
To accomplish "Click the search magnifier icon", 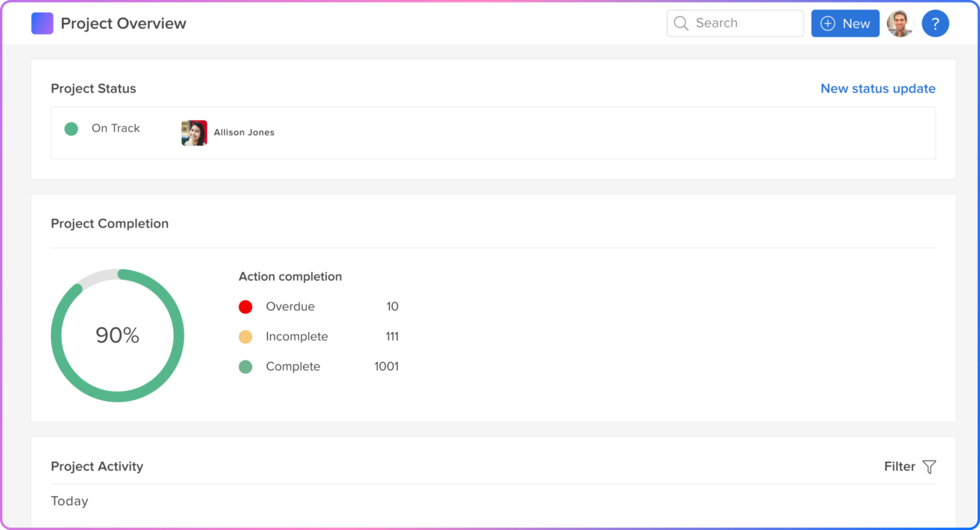I will [x=680, y=23].
